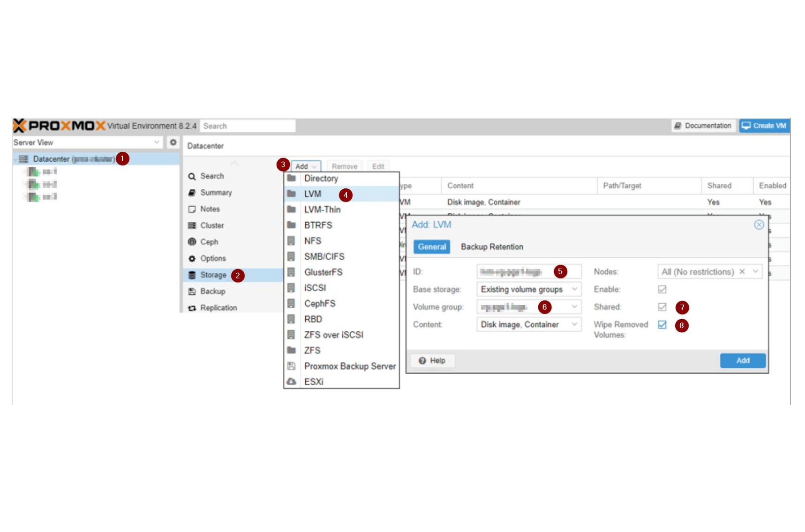Open Documentation link
The image size is (805, 532).
point(703,126)
